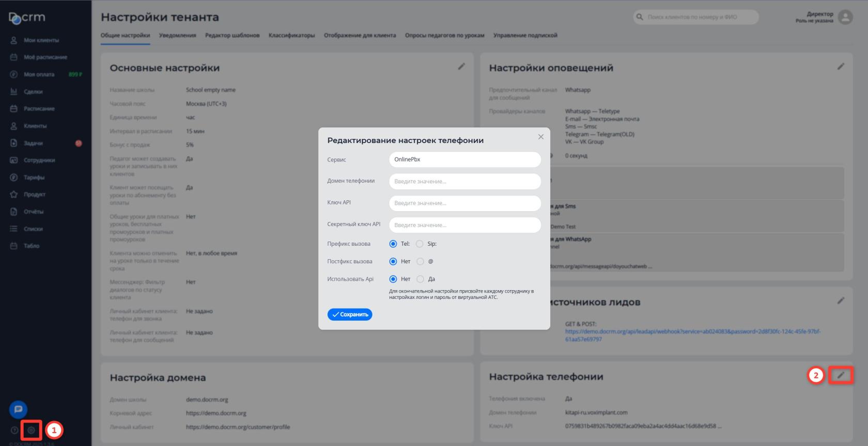Open the Редактор шаблонов tab
Image resolution: width=868 pixels, height=446 pixels.
(x=232, y=36)
